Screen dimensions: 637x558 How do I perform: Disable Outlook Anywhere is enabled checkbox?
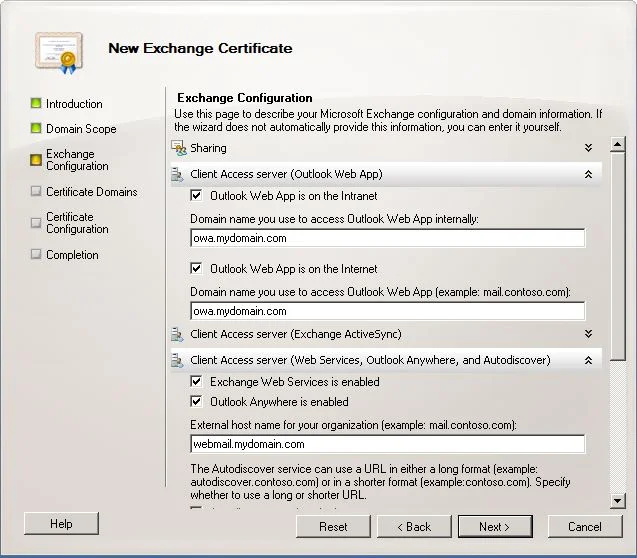(x=196, y=402)
